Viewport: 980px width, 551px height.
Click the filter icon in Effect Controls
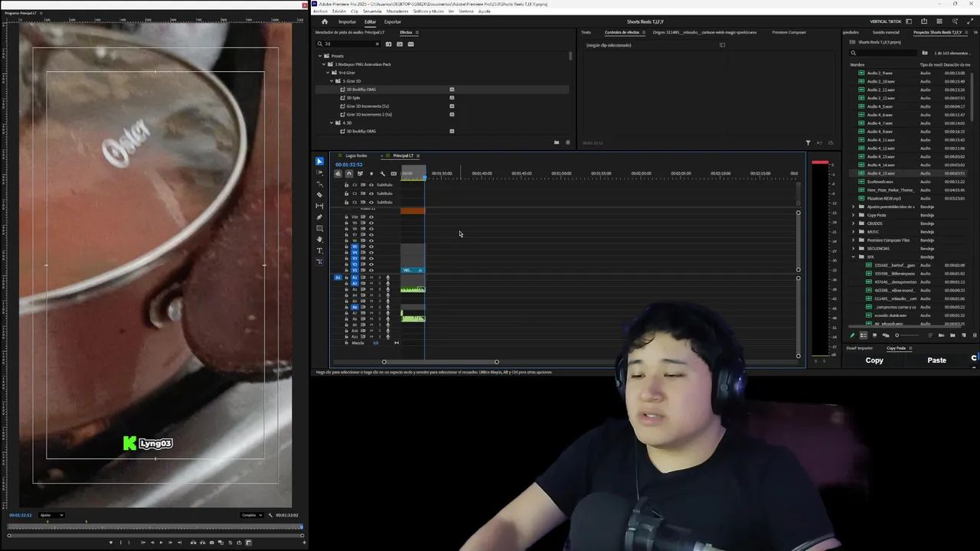point(808,142)
